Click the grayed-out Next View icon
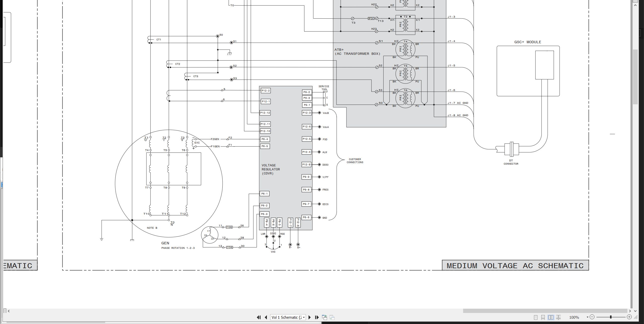644x324 pixels. tap(332, 317)
